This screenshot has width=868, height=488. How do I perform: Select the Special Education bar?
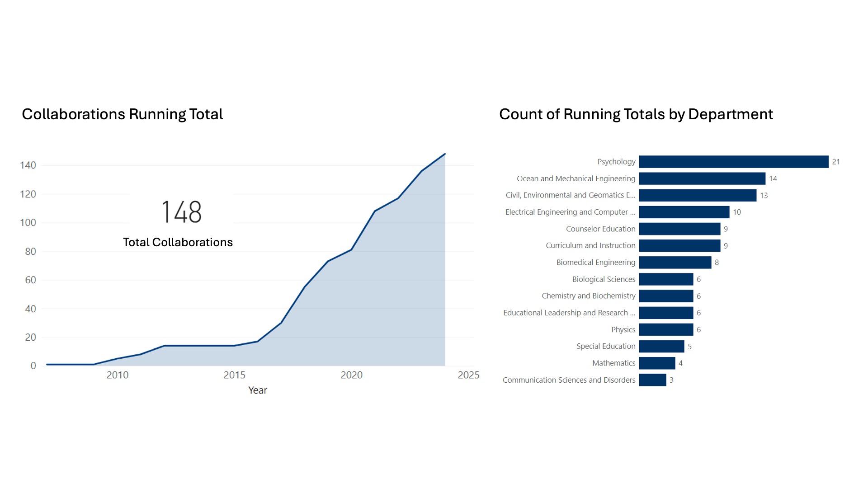coord(661,346)
